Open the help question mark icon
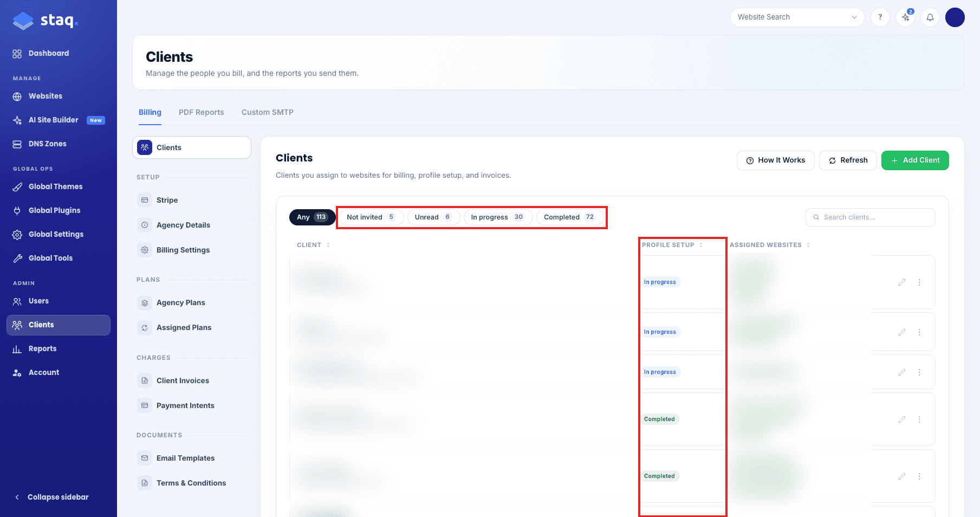 click(880, 17)
